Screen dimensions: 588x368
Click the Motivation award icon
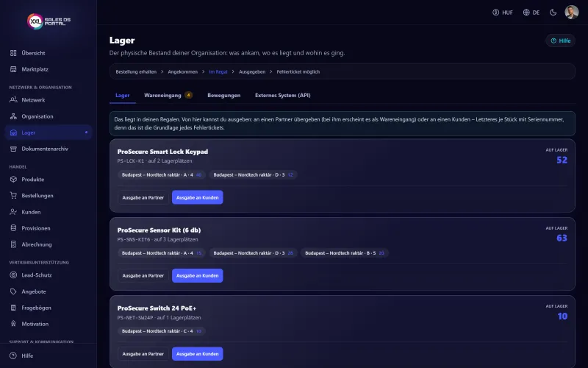pyautogui.click(x=13, y=324)
